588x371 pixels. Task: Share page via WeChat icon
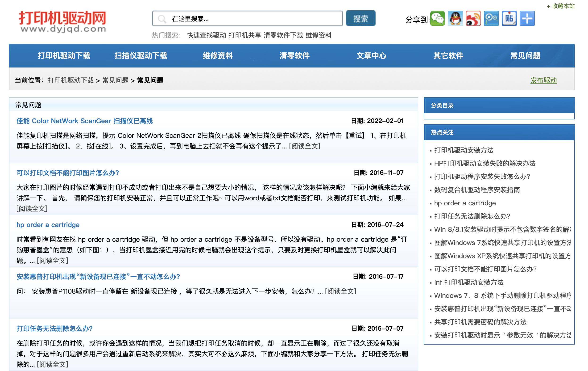[437, 19]
